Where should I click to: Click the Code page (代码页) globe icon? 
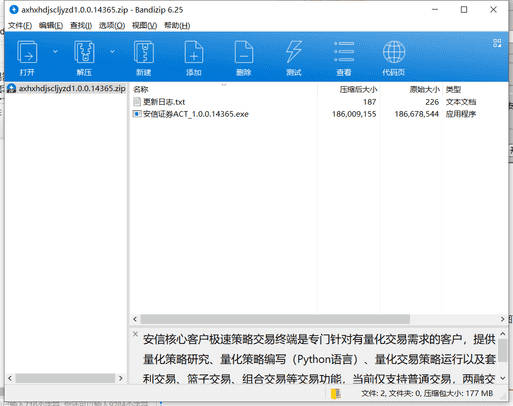(394, 52)
